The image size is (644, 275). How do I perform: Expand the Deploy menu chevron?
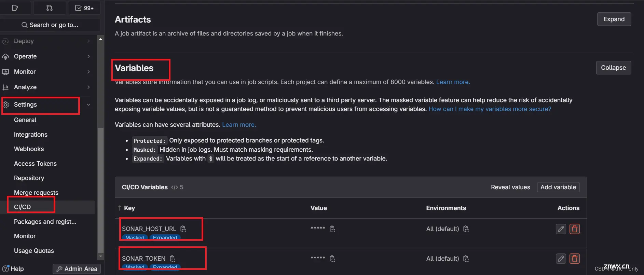(x=88, y=41)
